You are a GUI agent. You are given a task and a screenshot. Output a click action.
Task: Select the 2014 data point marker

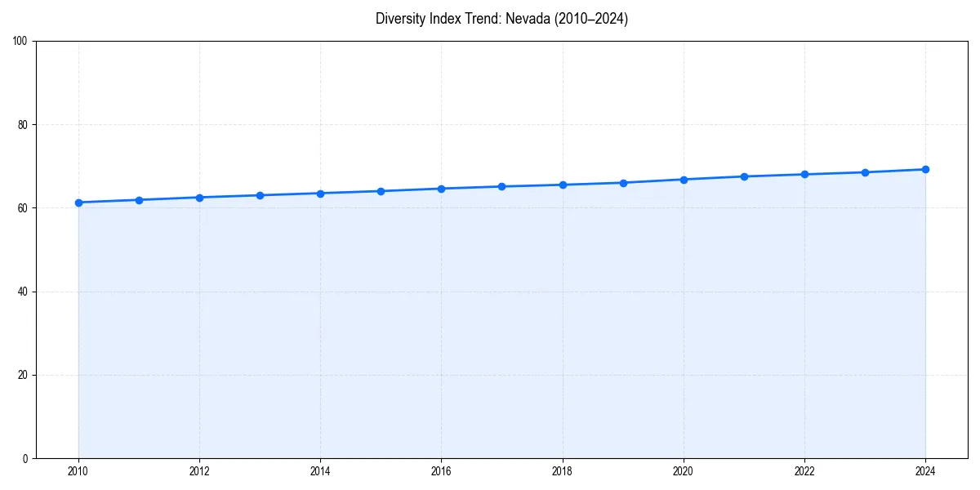click(320, 194)
